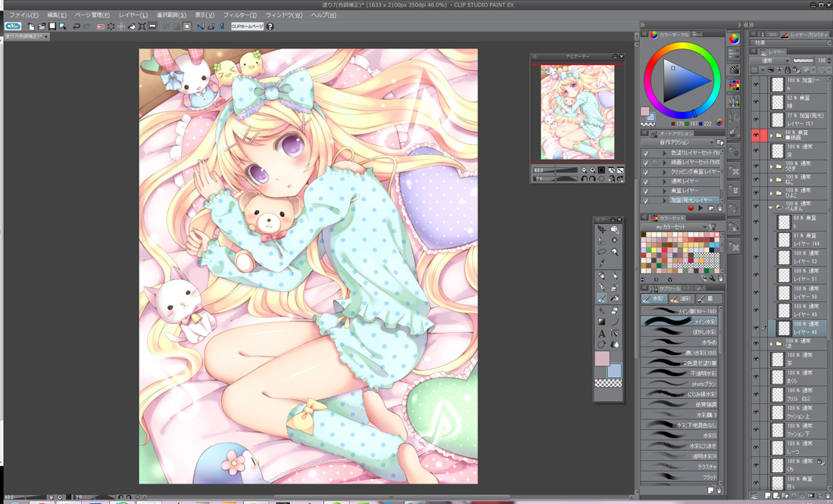The image size is (833, 504).
Task: Expand the ひよこ layer folder
Action: (x=772, y=193)
